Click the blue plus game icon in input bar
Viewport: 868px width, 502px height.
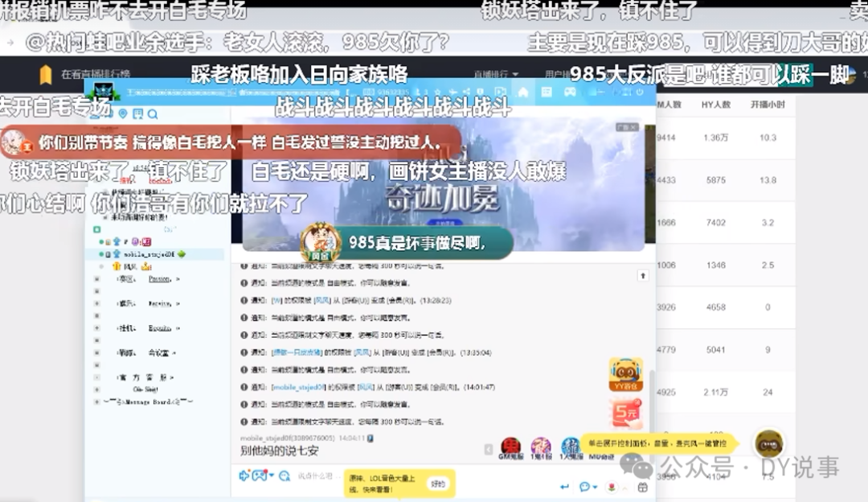pyautogui.click(x=244, y=475)
